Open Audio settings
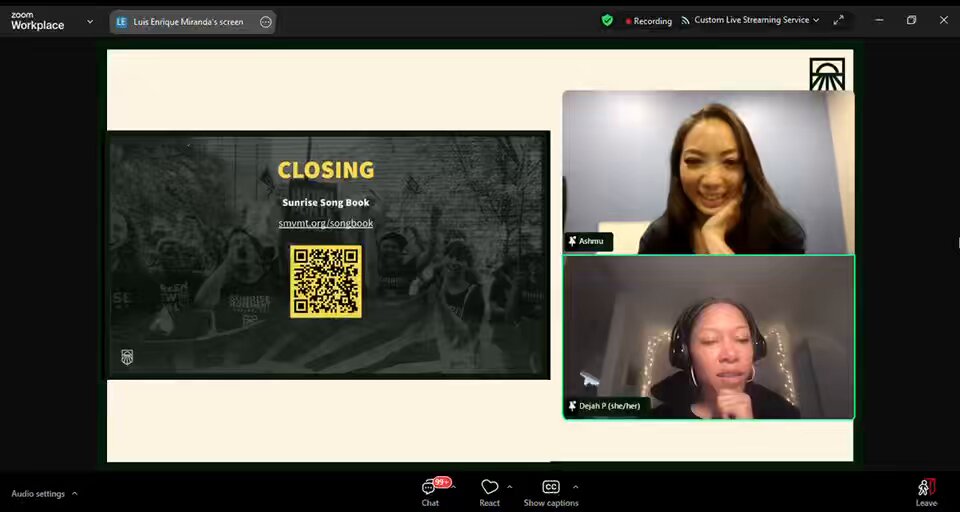The image size is (960, 512). tap(38, 494)
